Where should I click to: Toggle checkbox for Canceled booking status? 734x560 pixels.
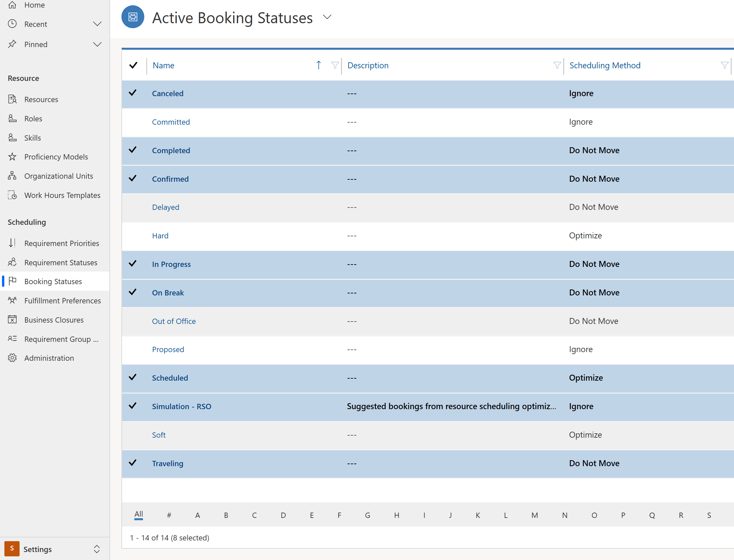134,93
